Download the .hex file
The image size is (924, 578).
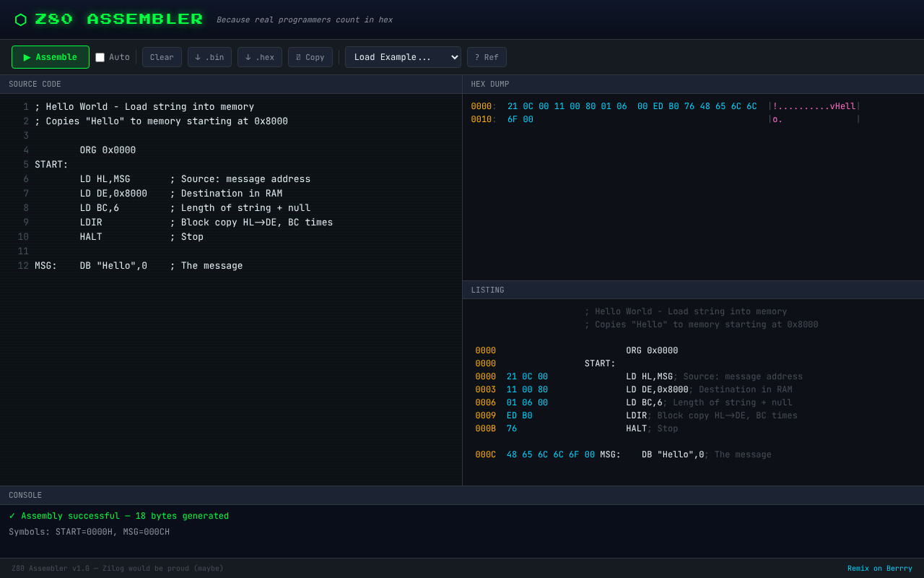pos(260,57)
